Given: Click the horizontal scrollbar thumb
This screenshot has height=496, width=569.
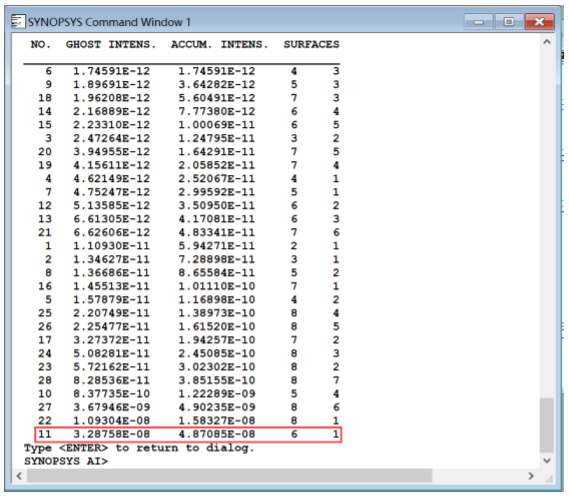Looking at the screenshot, I should click(229, 476).
